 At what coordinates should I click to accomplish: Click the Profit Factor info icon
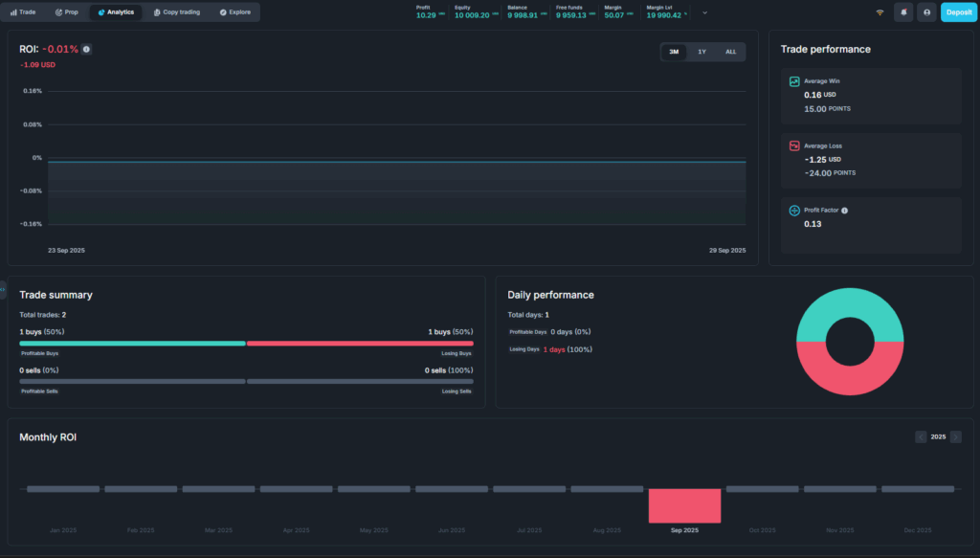pyautogui.click(x=844, y=211)
